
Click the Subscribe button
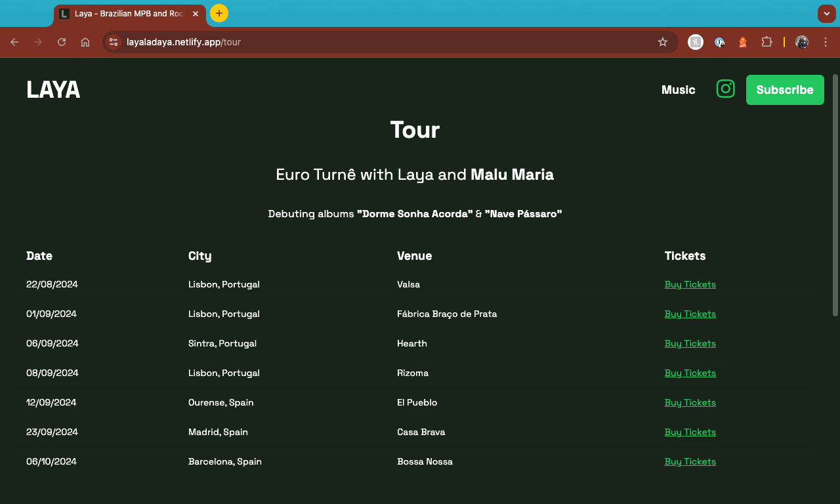(785, 89)
